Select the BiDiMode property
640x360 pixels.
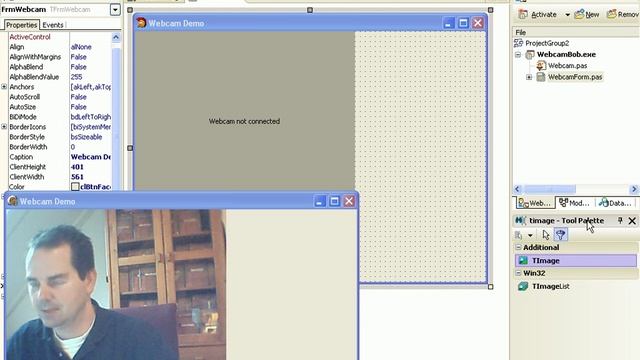click(x=23, y=117)
